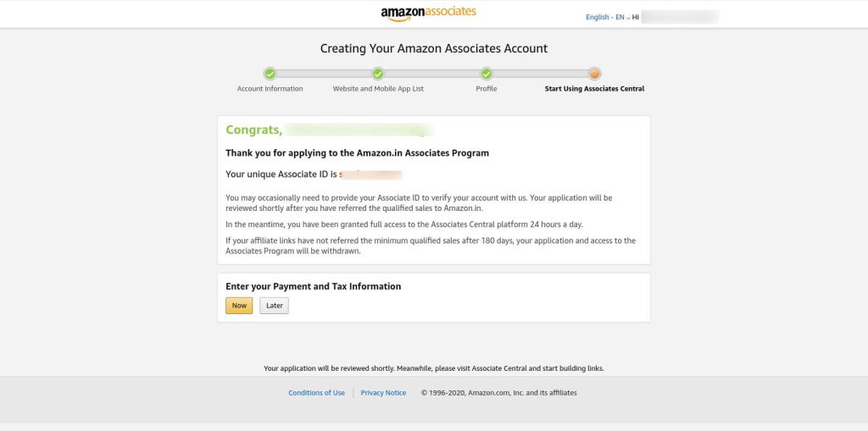Click the orange Start Using Associates Central circle
Screen dimensions: 868x431
(x=594, y=74)
